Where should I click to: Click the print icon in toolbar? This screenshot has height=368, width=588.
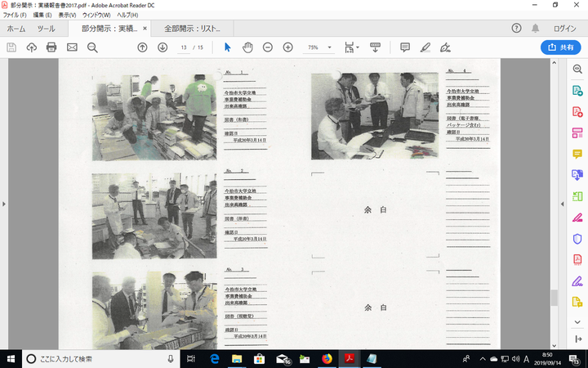click(x=51, y=47)
